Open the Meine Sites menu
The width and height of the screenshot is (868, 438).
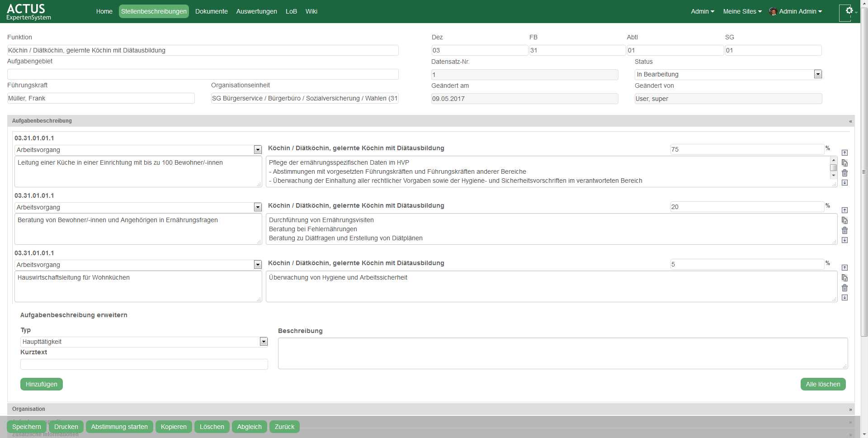click(742, 11)
